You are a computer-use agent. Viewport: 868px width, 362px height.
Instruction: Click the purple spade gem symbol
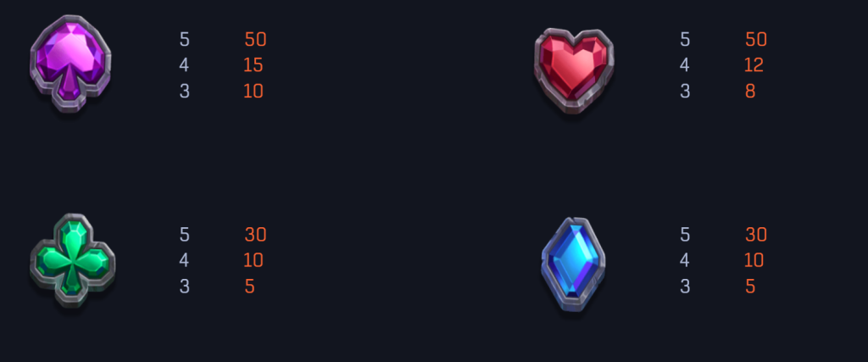[x=70, y=63]
